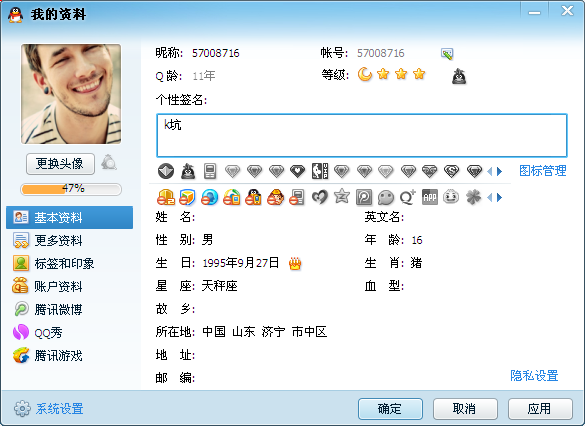Viewport: 585px width, 426px height.
Task: Click the 更换头像 button
Action: click(60, 163)
